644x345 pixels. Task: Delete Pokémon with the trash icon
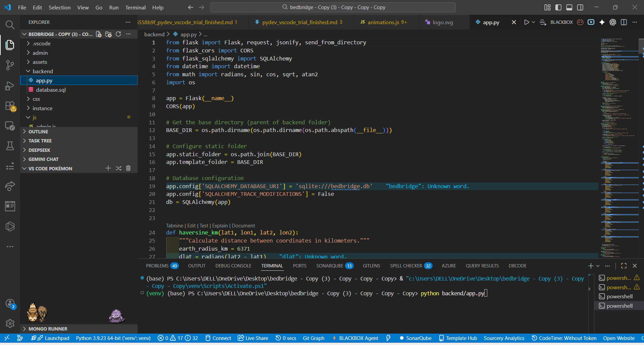point(128,168)
